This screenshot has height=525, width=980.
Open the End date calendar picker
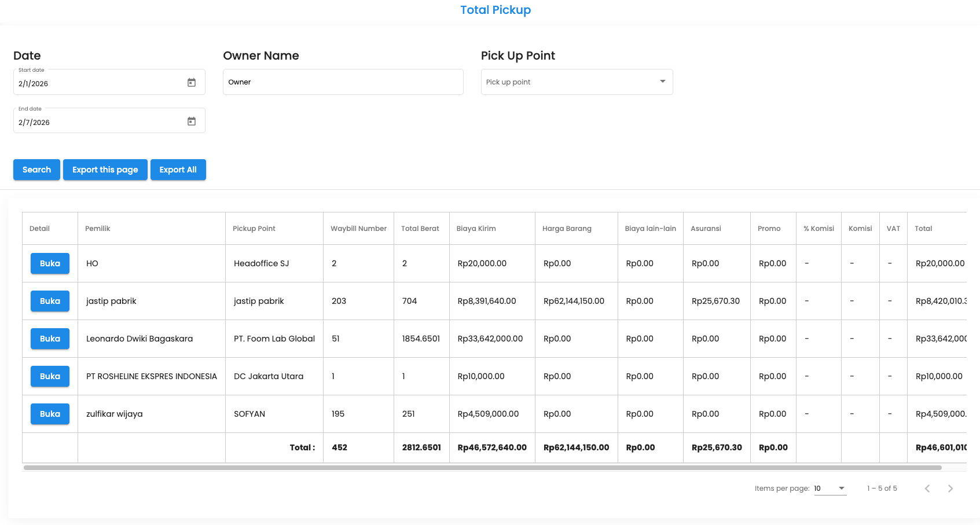pyautogui.click(x=192, y=122)
